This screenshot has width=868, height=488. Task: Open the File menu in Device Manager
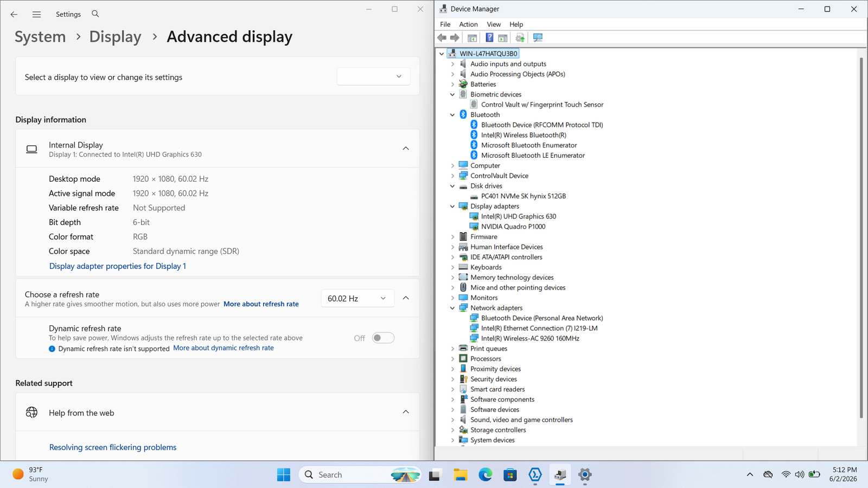445,24
